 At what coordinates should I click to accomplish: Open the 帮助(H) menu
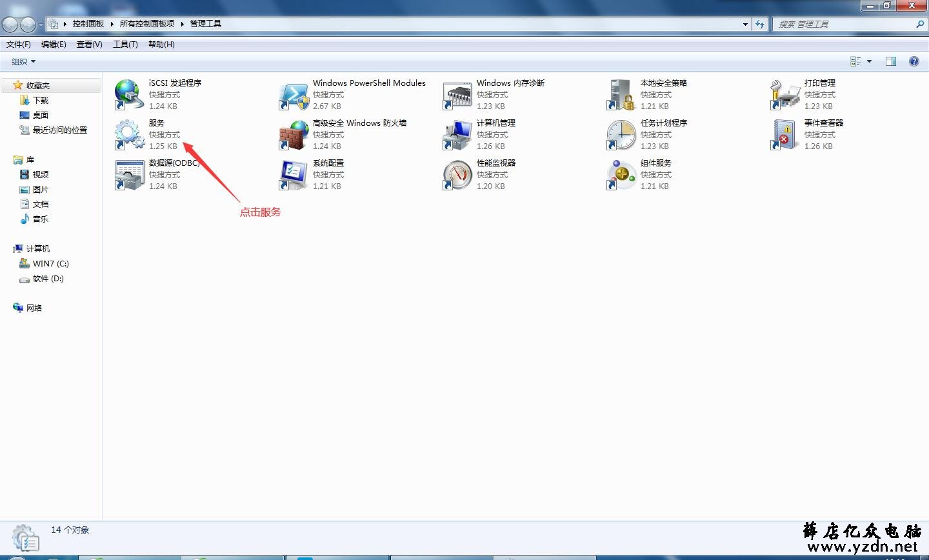point(161,44)
